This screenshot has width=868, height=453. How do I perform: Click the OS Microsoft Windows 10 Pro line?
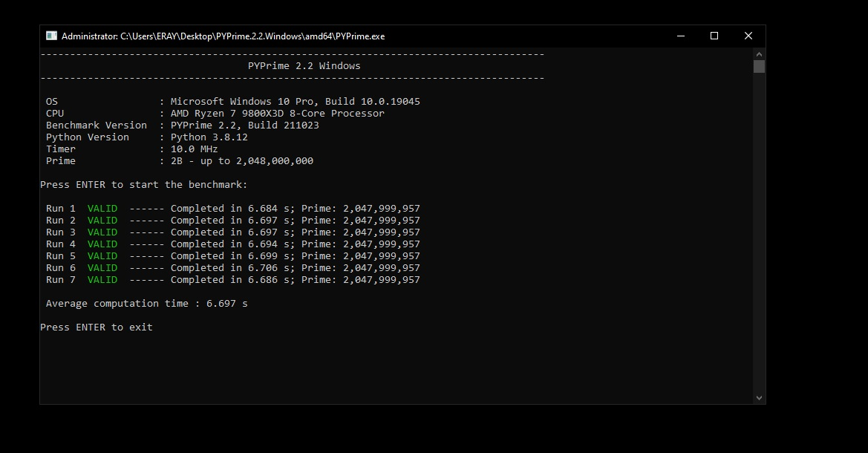point(233,101)
